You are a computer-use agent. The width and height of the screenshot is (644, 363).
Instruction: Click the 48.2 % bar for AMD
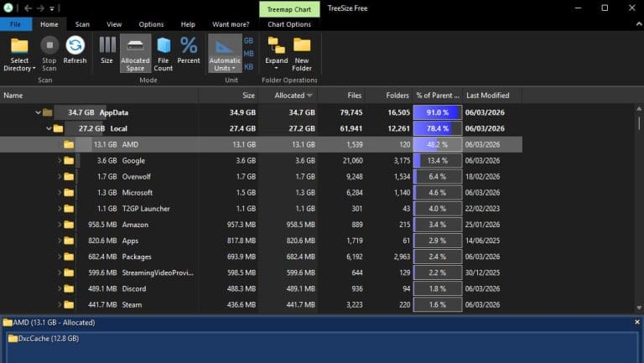[438, 144]
